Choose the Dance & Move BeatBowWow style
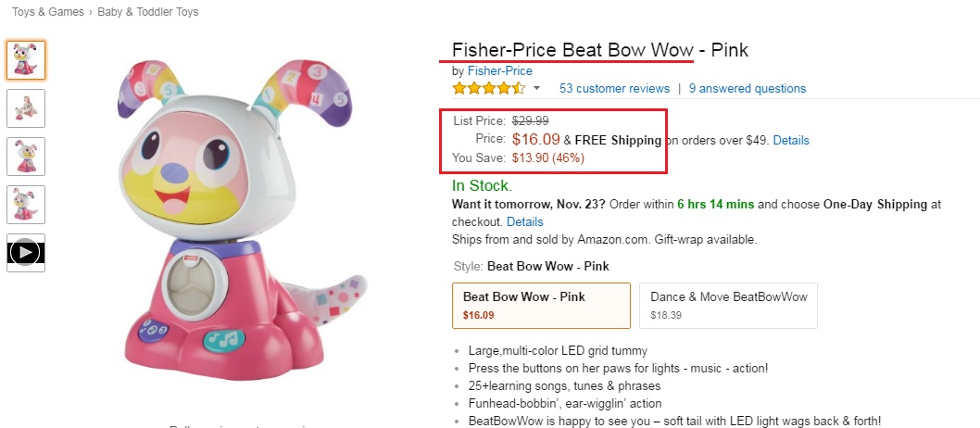This screenshot has width=980, height=428. tap(728, 306)
